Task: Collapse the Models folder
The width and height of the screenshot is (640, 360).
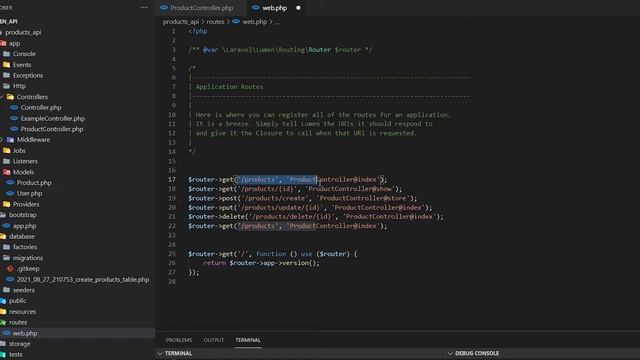Action: point(23,172)
